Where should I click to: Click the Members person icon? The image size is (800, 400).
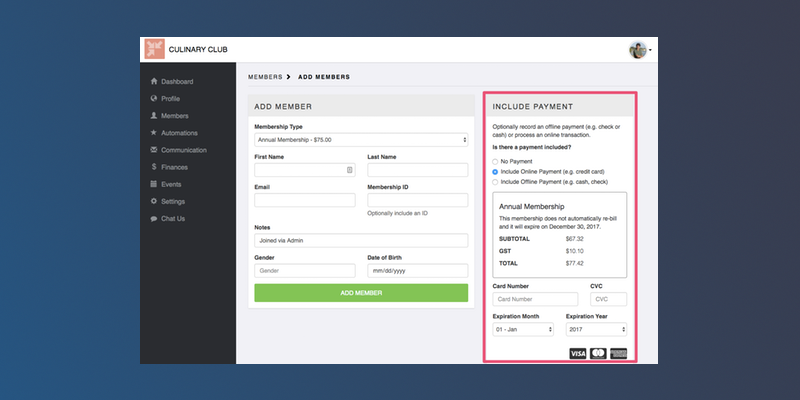pos(154,116)
